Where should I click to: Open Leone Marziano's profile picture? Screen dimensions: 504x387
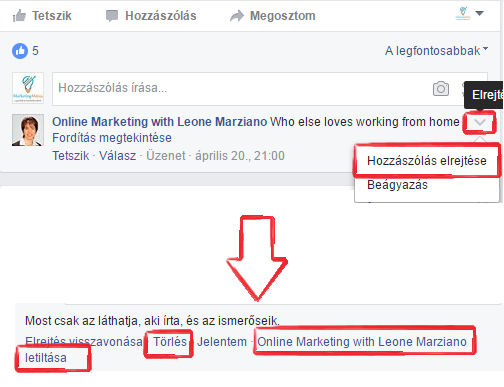point(28,130)
